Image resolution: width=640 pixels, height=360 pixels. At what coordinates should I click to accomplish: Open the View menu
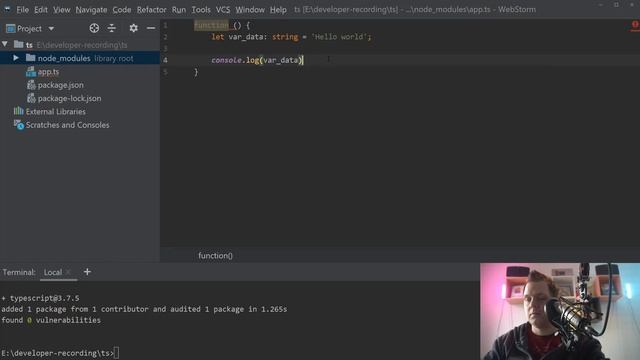(62, 9)
